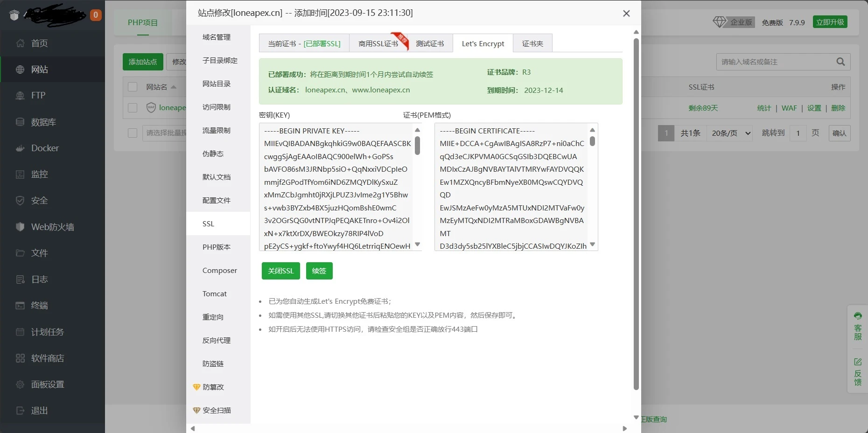Click the dialog vertical scrollbar thumb

pos(636,215)
